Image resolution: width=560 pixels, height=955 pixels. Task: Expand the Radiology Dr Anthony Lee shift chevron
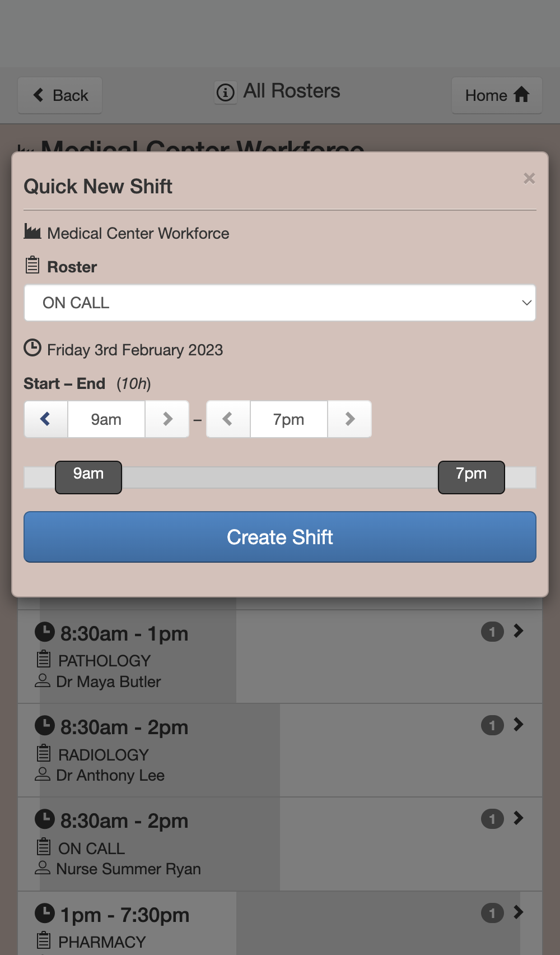point(519,725)
